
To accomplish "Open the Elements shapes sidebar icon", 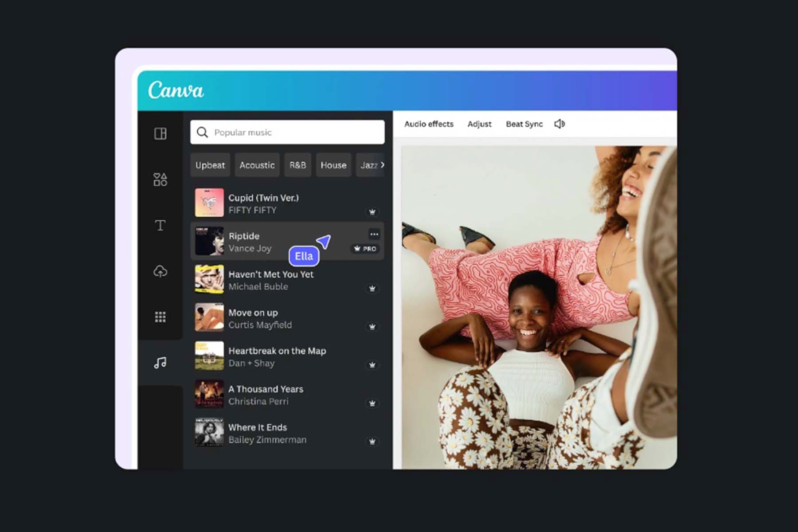I will pyautogui.click(x=160, y=180).
